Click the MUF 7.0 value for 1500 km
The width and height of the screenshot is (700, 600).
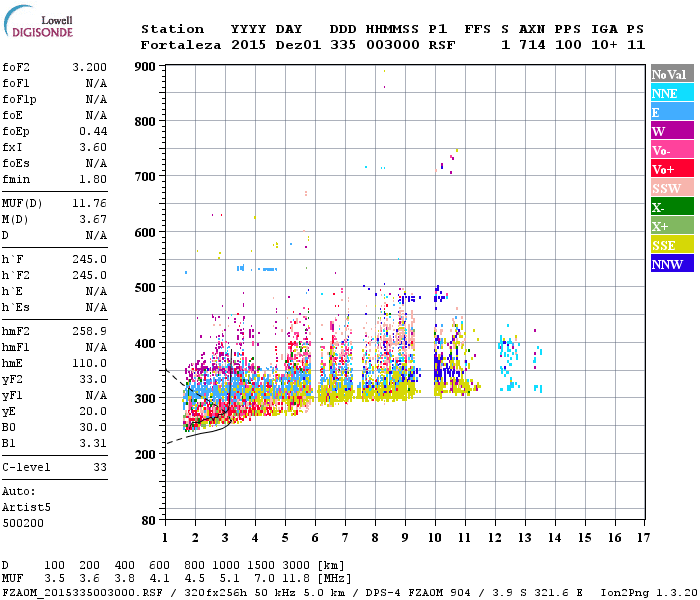[264, 579]
